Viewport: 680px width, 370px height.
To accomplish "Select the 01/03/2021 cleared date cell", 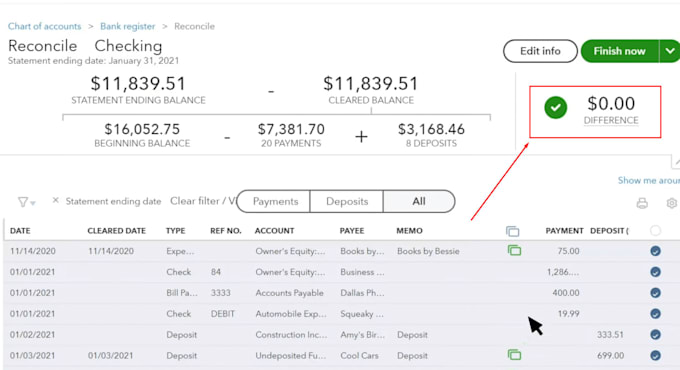I will coord(111,355).
